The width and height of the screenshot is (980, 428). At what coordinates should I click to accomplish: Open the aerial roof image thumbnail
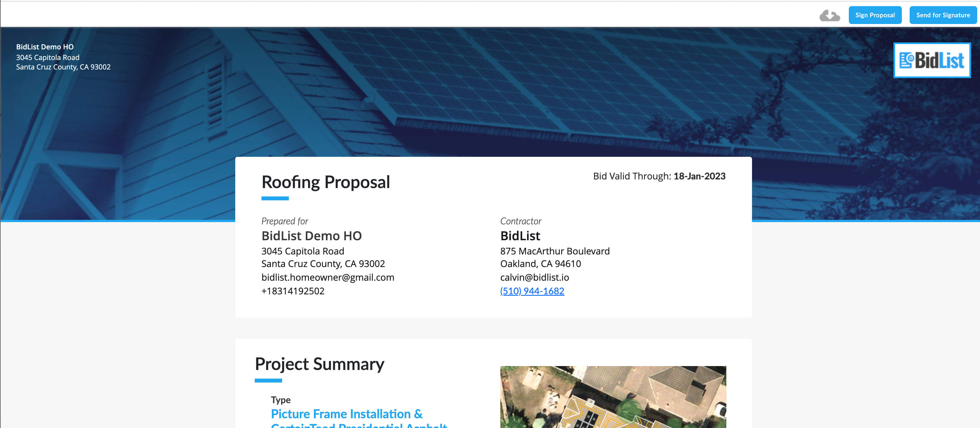pyautogui.click(x=612, y=396)
